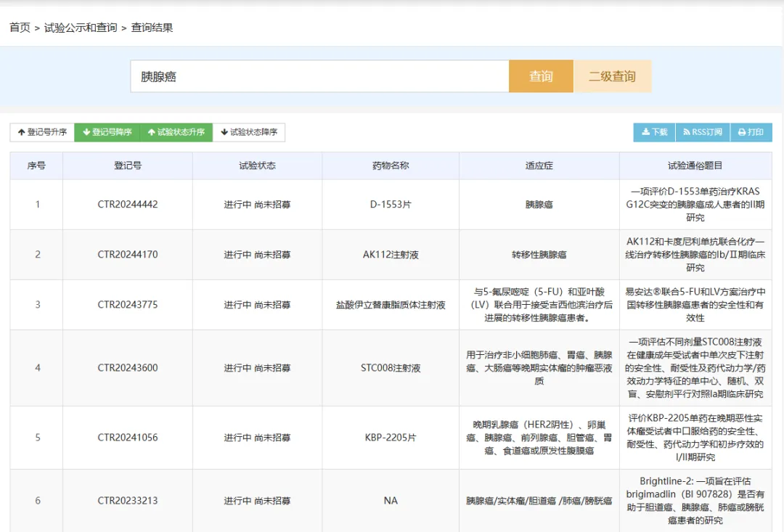Click sequence number 4 cell
The width and height of the screenshot is (784, 532).
click(37, 368)
